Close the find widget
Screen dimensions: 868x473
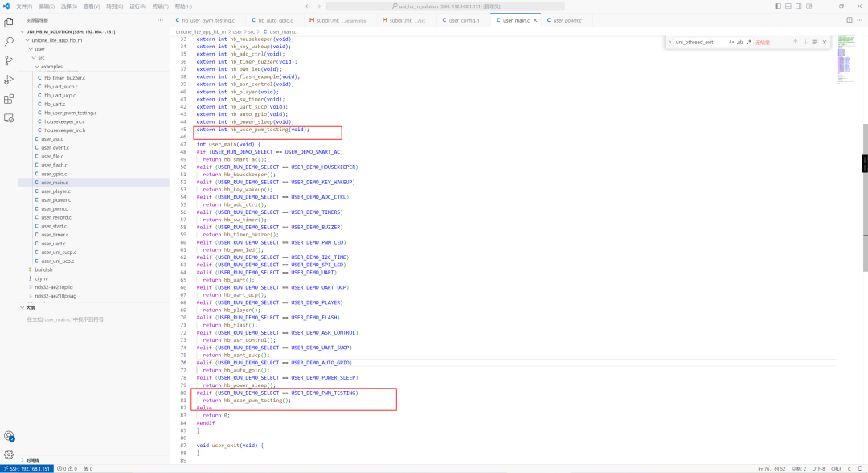825,42
